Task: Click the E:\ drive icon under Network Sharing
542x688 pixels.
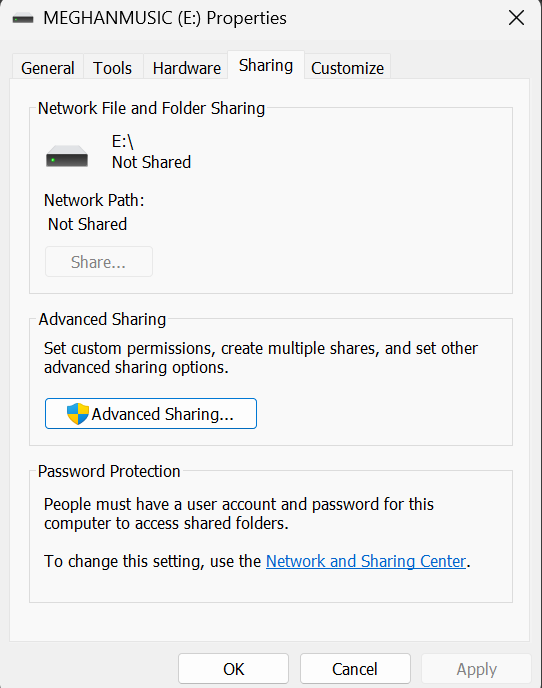Action: pos(67,156)
